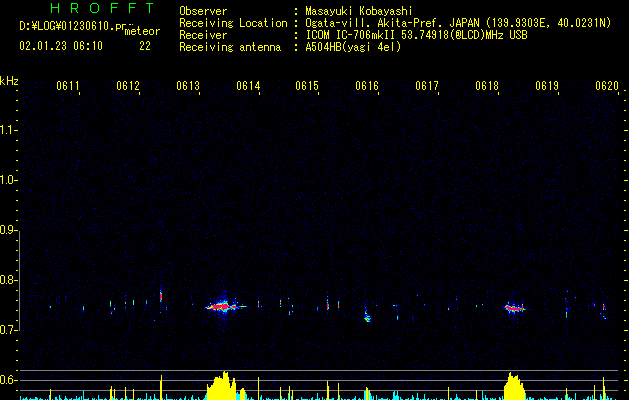Click the strong meteor echo before 0614
The width and height of the screenshot is (629, 400).
[223, 307]
